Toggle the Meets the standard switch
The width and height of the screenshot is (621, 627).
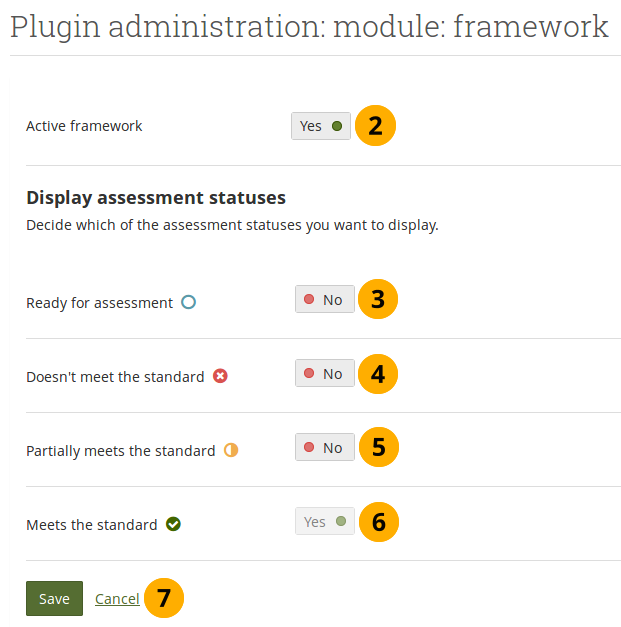pos(324,521)
